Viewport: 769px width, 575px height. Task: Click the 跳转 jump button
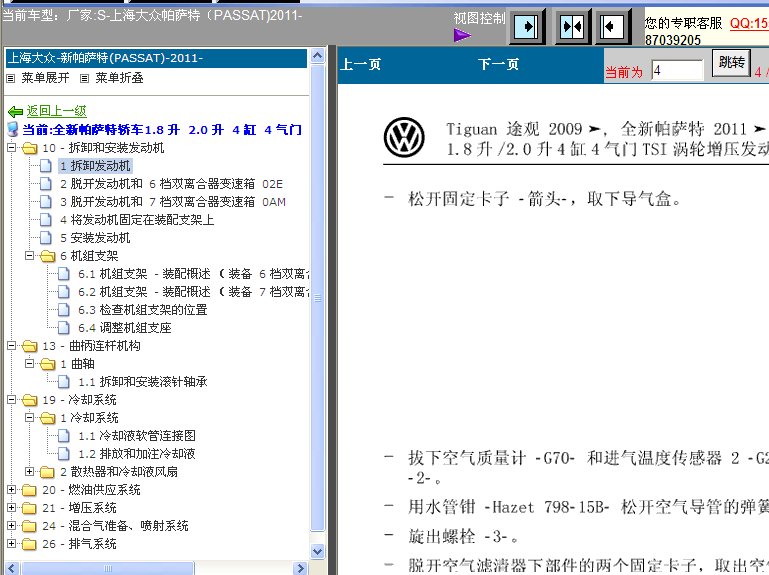tap(731, 63)
